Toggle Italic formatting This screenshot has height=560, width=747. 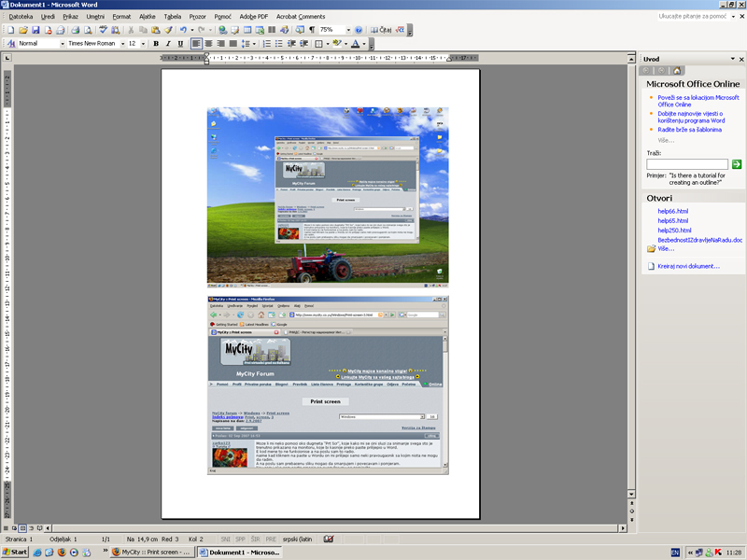[x=167, y=44]
